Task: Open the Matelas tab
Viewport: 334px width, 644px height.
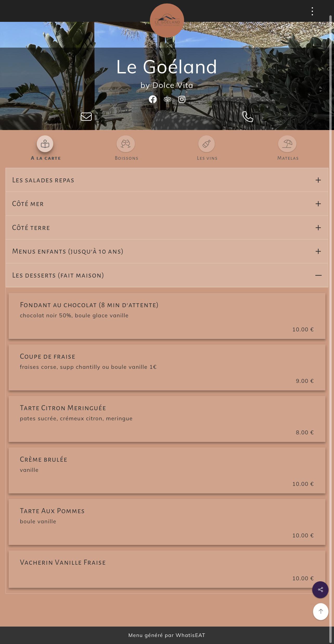Action: click(288, 148)
